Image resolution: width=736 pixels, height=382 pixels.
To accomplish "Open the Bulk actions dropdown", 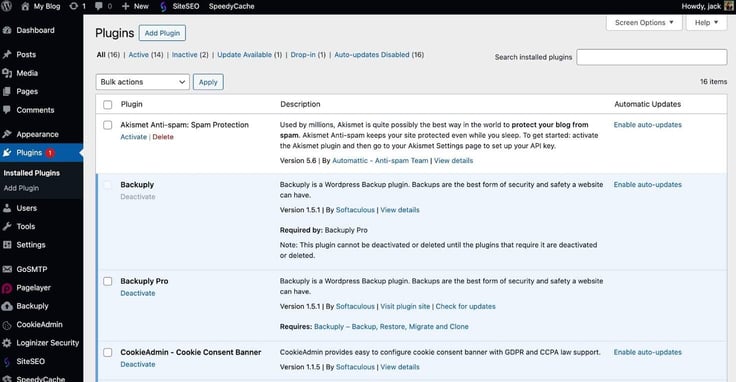I will pos(143,82).
